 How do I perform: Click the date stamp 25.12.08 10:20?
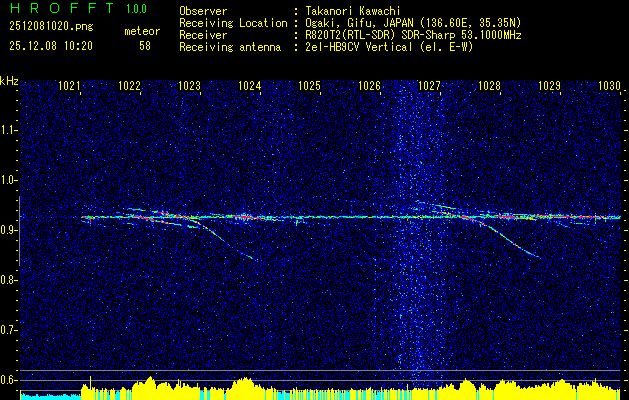(x=51, y=46)
